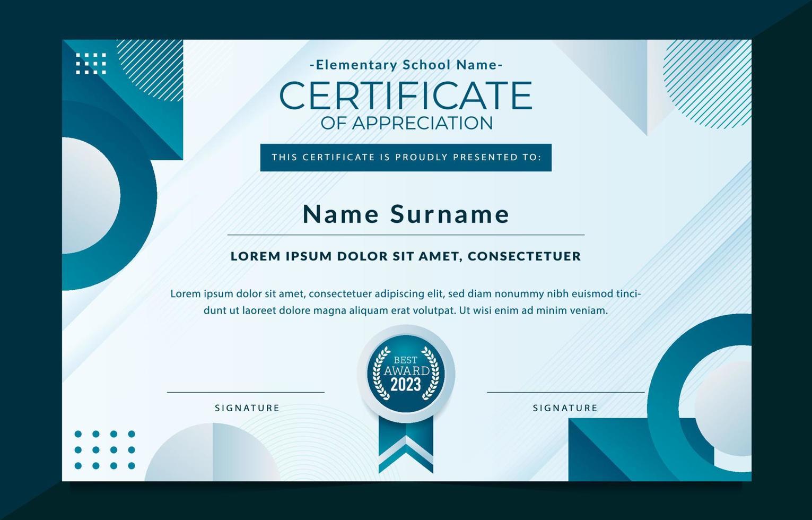Image resolution: width=812 pixels, height=520 pixels.
Task: Click the 'OF APPRECIATION' subtitle
Action: 407,123
